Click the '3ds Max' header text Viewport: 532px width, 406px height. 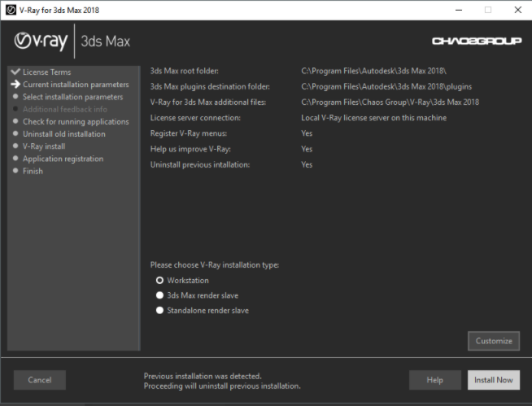pos(106,41)
